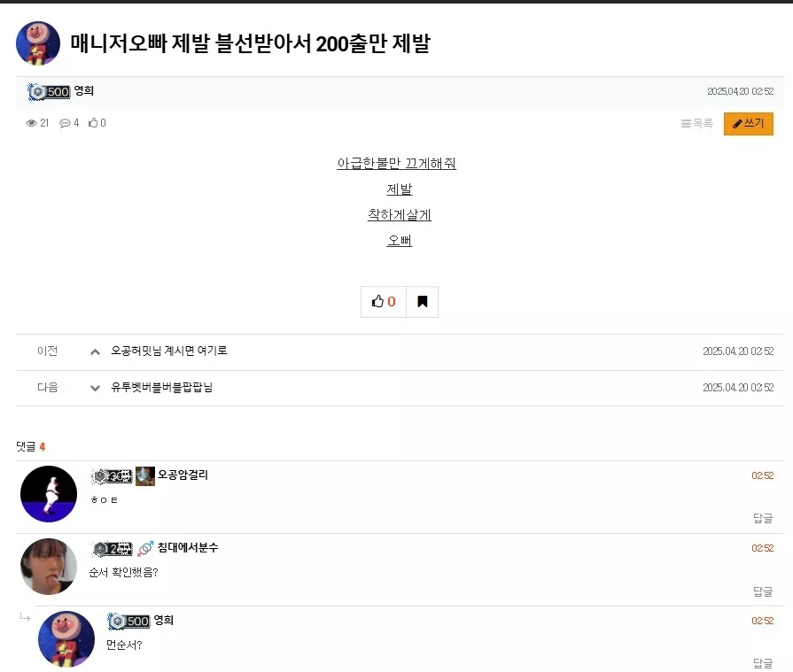Screen dimensions: 793x672
Task: Click 영희's avatar in the reply comment
Action: pyautogui.click(x=66, y=639)
